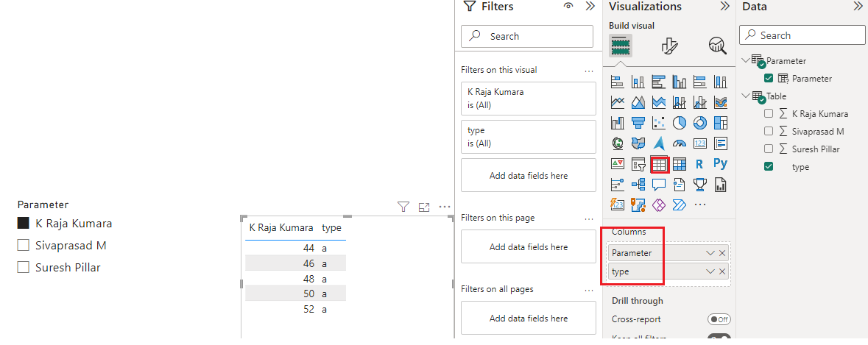Select the Stacked bar chart visual
The height and width of the screenshot is (345, 868).
[x=617, y=82]
